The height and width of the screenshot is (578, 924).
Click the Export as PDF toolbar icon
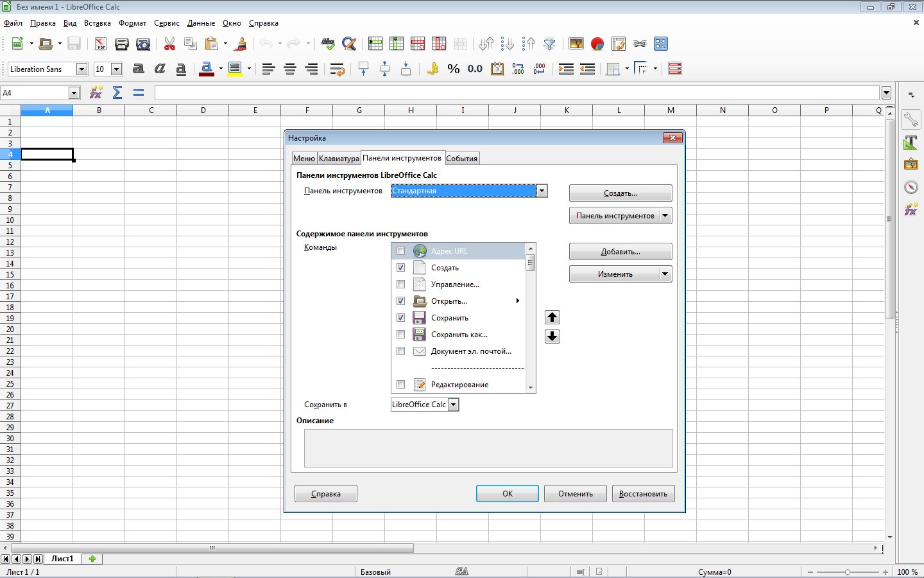[101, 44]
